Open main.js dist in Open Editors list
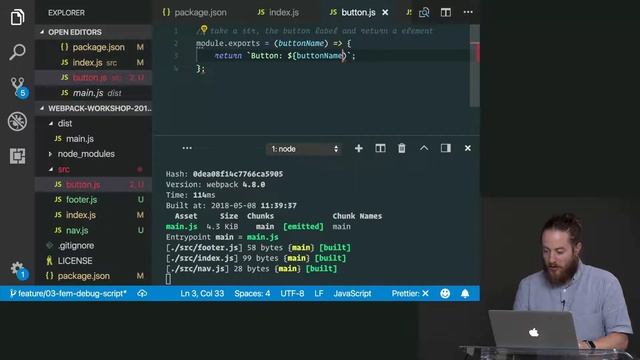The height and width of the screenshot is (360, 640). click(93, 93)
